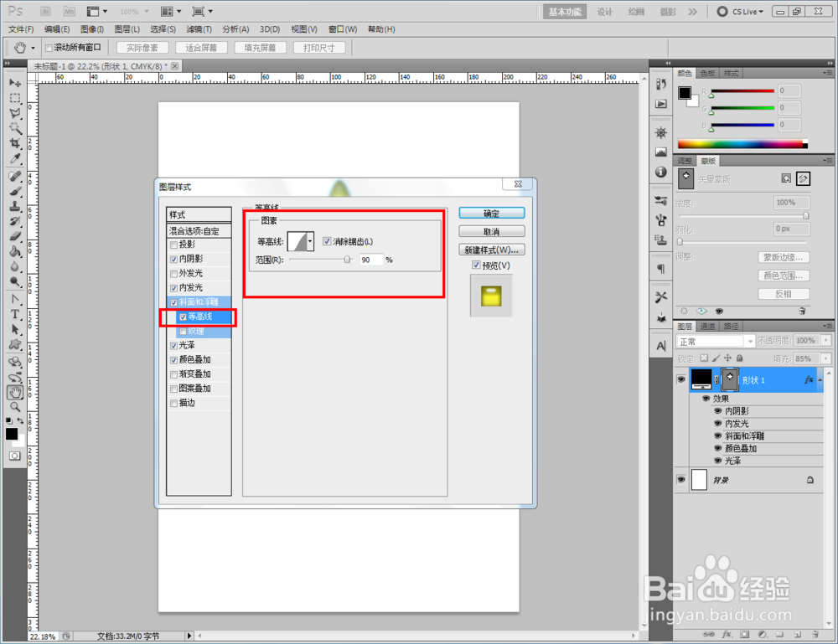The height and width of the screenshot is (644, 838).
Task: Select the Spot Healing Brush tool
Action: (x=15, y=176)
